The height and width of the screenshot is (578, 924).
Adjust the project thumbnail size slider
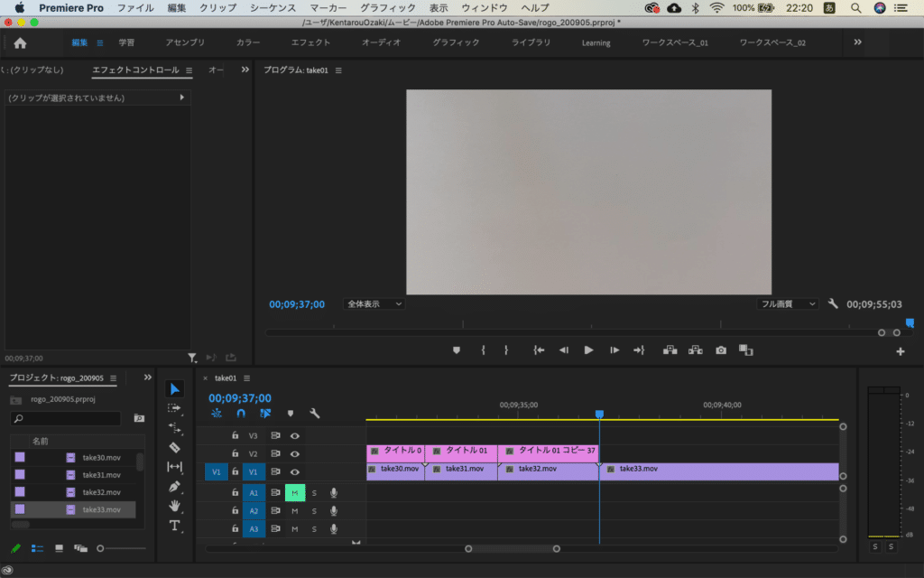101,548
